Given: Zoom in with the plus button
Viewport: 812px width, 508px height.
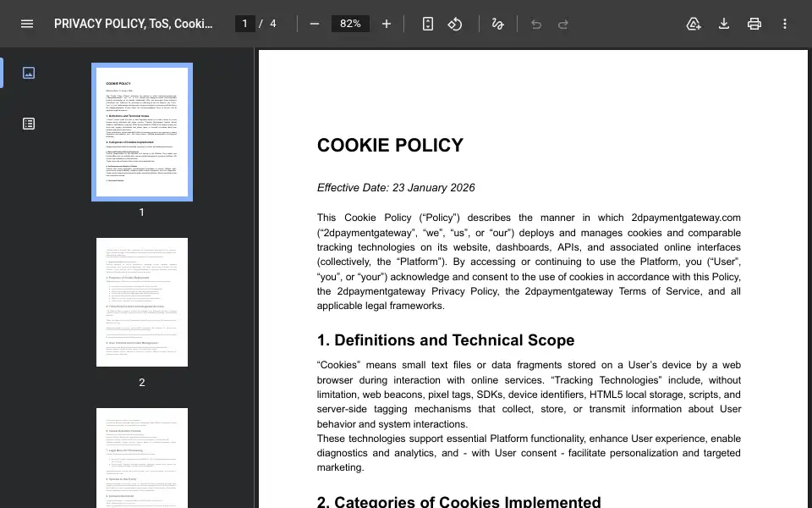Looking at the screenshot, I should click(387, 24).
